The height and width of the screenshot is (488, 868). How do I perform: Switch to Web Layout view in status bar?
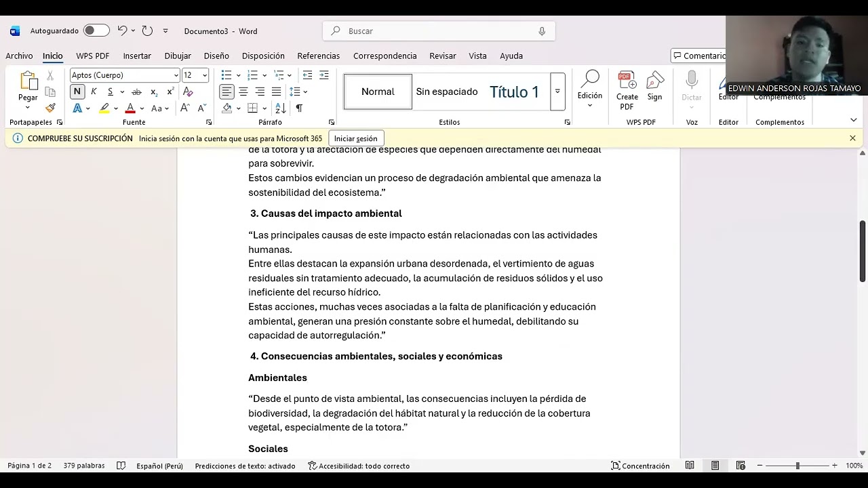coord(741,466)
